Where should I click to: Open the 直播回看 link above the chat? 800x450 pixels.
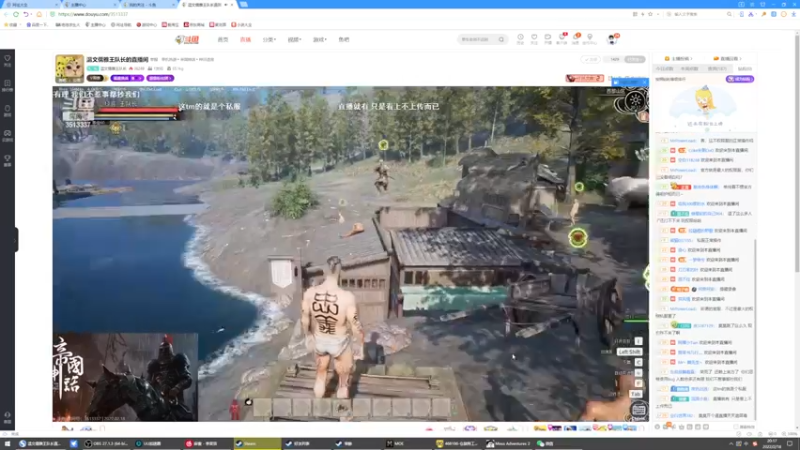pos(727,59)
